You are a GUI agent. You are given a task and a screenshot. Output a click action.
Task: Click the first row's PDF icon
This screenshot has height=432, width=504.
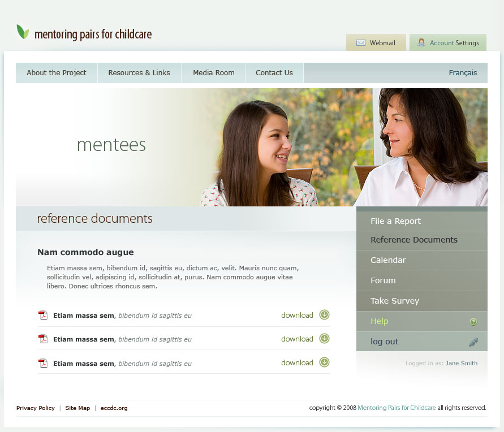tap(43, 315)
